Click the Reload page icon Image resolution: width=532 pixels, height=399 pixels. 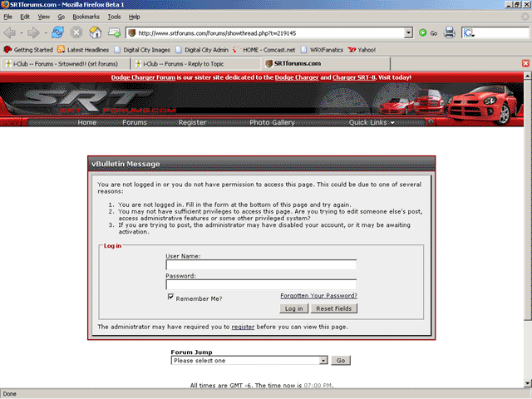(x=57, y=32)
